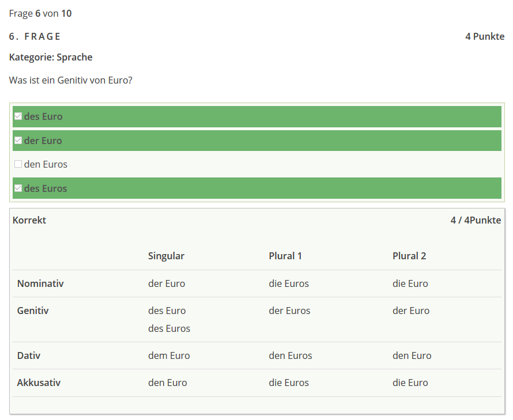This screenshot has height=420, width=513.
Task: Select the 'Nominativ' row header
Action: coord(40,283)
